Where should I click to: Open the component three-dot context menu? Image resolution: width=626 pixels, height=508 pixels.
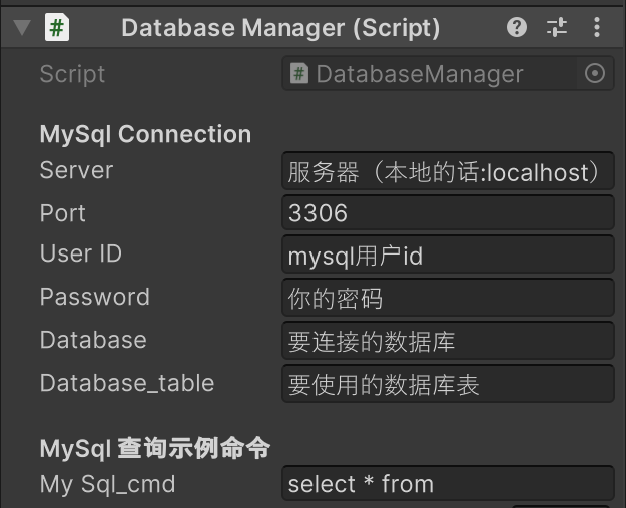(x=596, y=28)
